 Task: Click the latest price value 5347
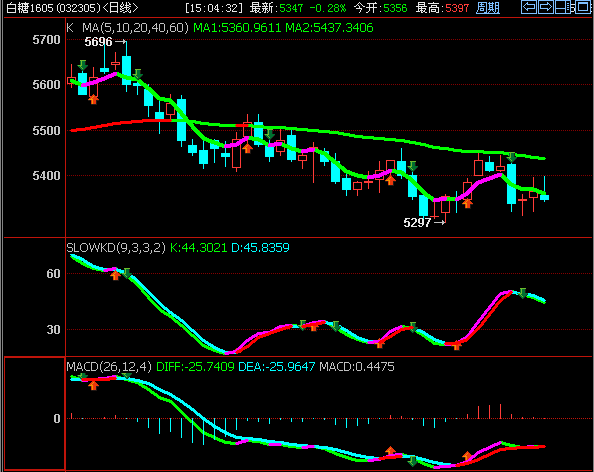click(x=291, y=8)
